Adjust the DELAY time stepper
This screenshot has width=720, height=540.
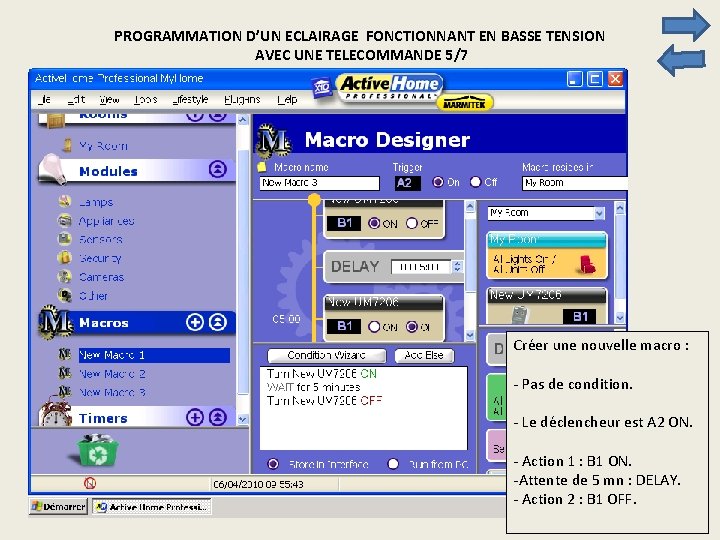tap(457, 266)
